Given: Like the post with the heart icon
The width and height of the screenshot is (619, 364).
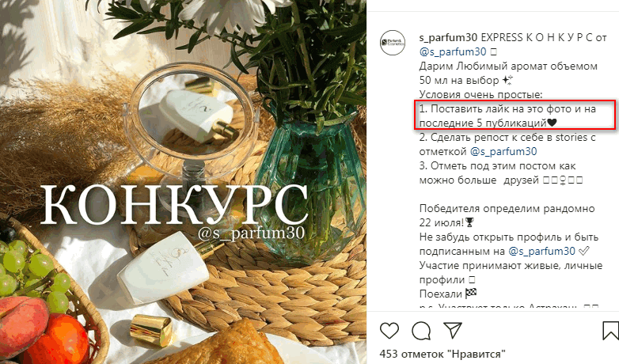Looking at the screenshot, I should (x=389, y=331).
